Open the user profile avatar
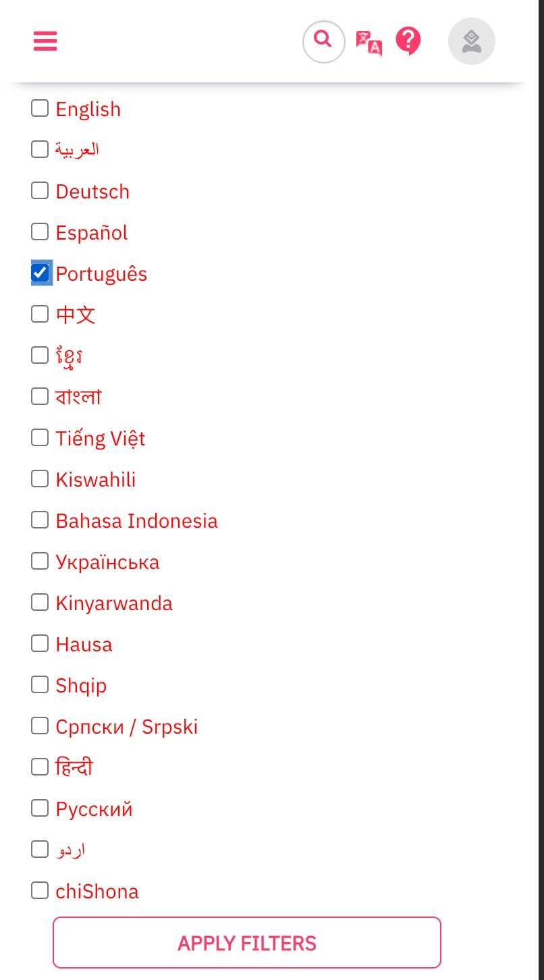Image resolution: width=544 pixels, height=980 pixels. 472,41
